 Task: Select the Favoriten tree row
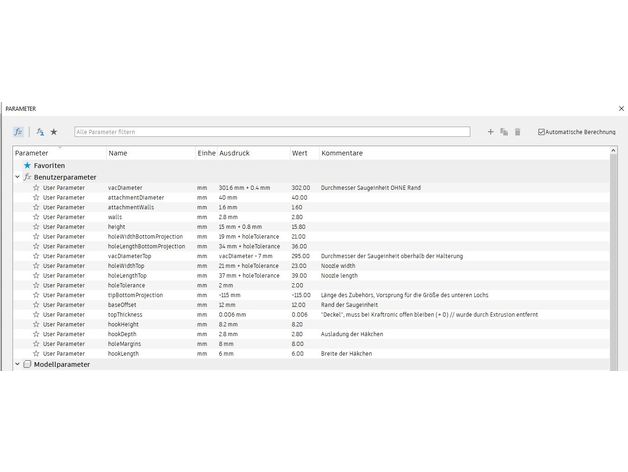click(49, 165)
